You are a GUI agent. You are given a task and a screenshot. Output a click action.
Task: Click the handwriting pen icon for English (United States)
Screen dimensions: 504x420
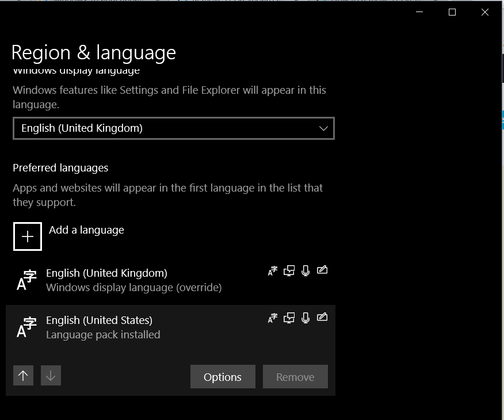pyautogui.click(x=322, y=317)
